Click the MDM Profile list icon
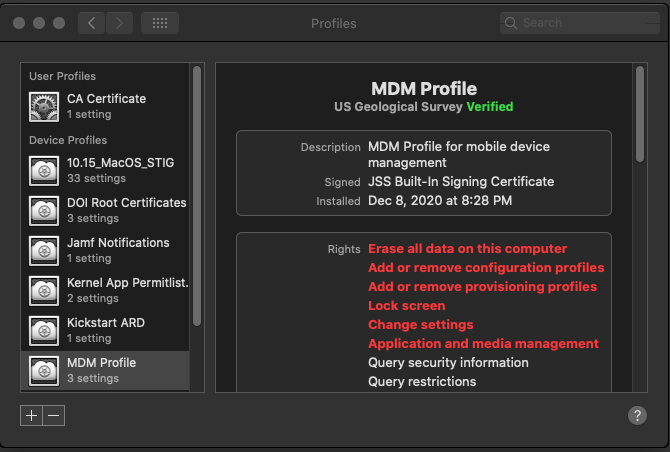Viewport: 670px width, 452px height. (44, 371)
